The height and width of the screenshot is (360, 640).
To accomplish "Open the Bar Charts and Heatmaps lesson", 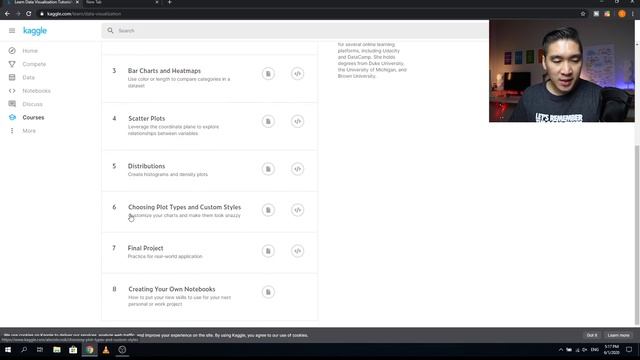I will [x=164, y=71].
